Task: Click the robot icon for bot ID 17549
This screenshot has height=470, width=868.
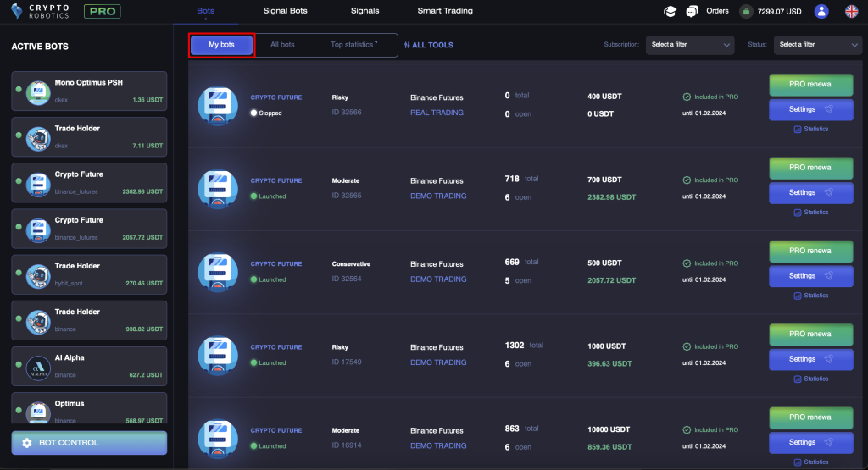Action: coord(218,355)
